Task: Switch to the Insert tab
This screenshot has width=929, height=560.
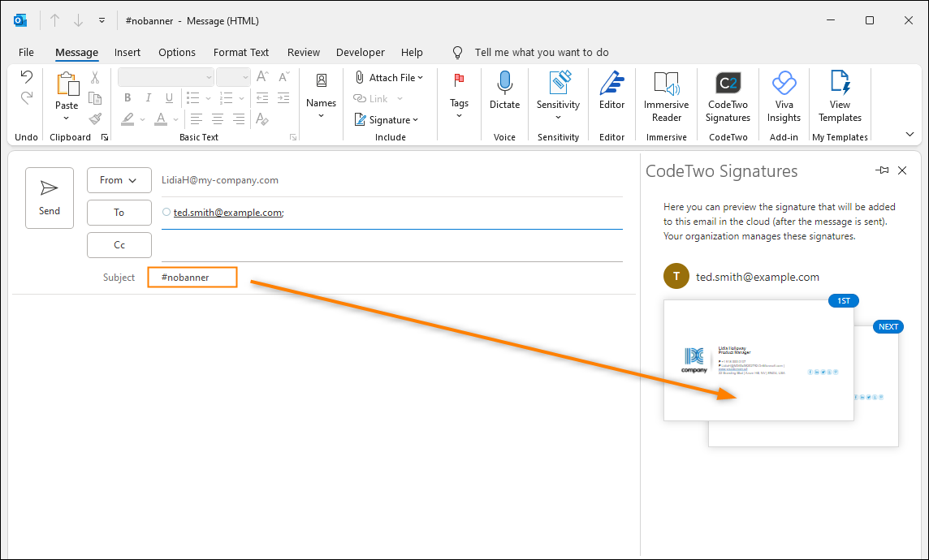Action: tap(127, 52)
